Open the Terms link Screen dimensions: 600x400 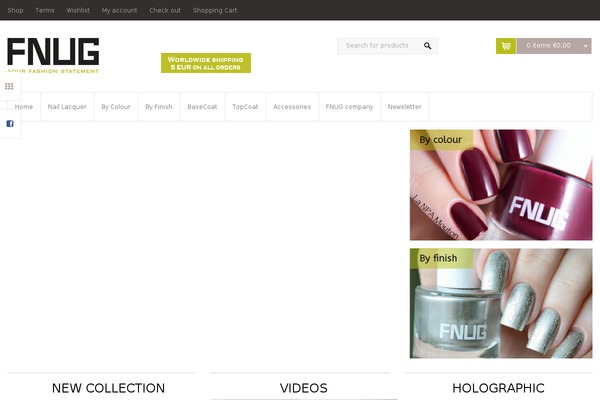45,10
